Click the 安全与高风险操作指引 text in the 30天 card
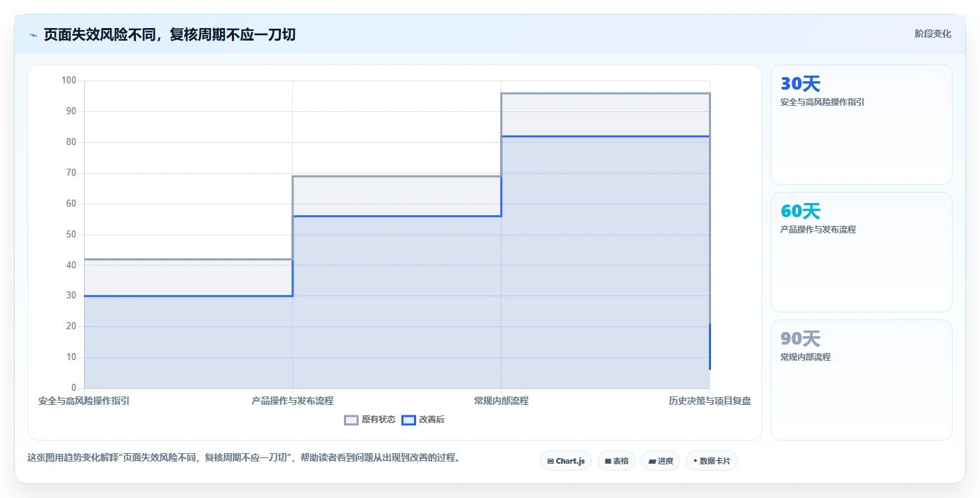Screen dimensions: 980x498 point(822,102)
